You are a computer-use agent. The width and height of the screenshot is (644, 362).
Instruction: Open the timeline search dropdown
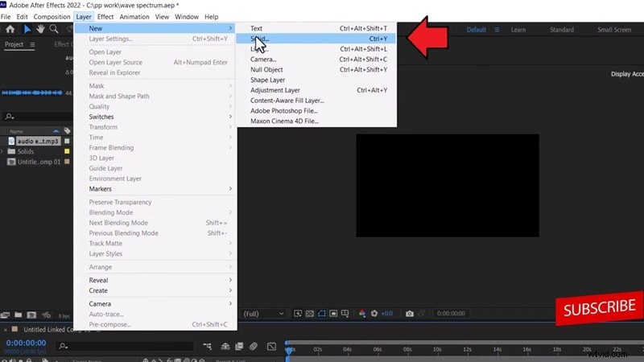(63, 347)
